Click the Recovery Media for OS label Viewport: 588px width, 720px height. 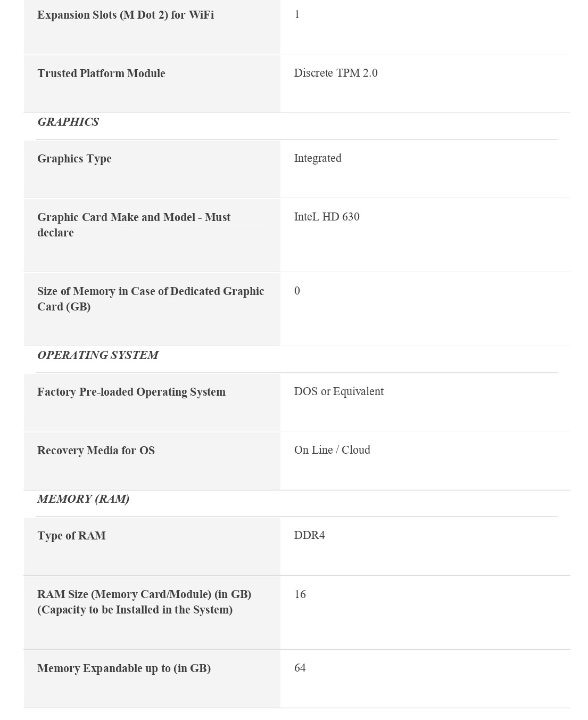tap(96, 451)
